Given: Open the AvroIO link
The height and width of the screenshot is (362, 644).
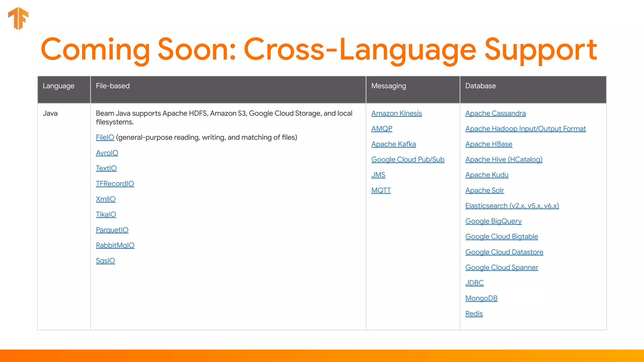Looking at the screenshot, I should pyautogui.click(x=107, y=153).
